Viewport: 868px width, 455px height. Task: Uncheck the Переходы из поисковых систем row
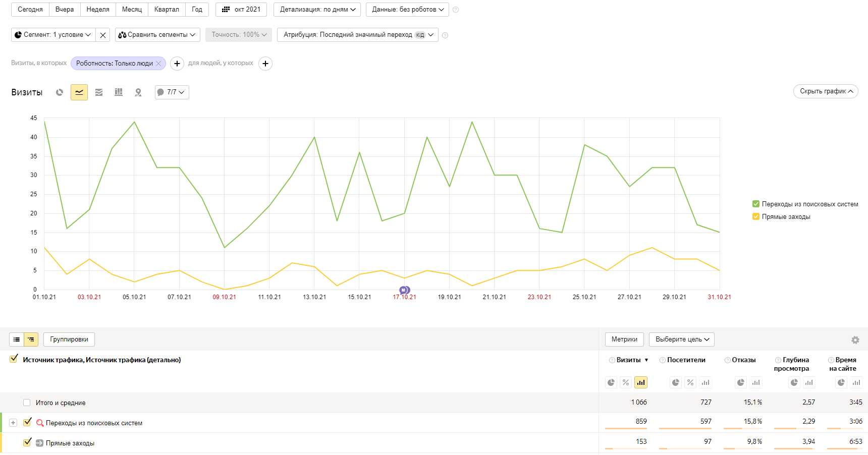coord(27,422)
